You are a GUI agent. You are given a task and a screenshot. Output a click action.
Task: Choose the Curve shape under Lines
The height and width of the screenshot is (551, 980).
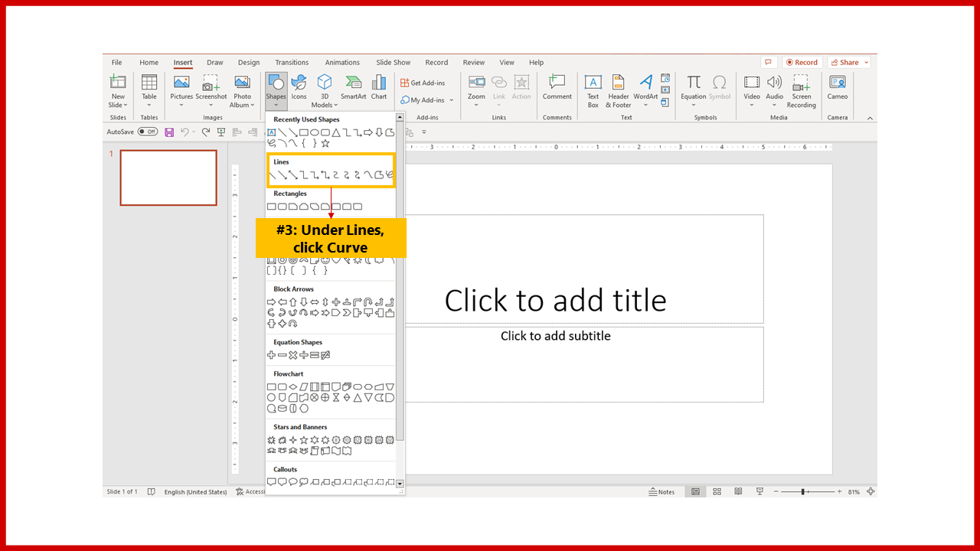(367, 175)
